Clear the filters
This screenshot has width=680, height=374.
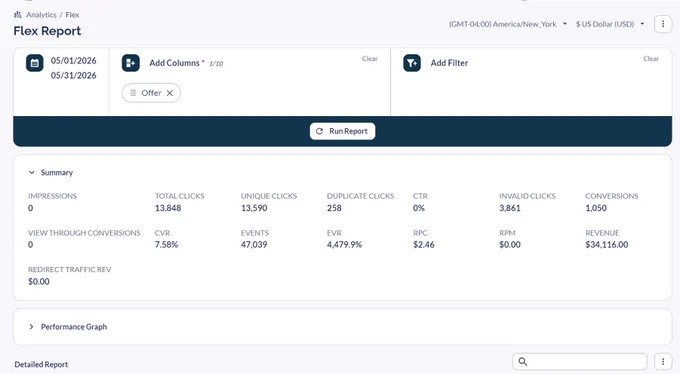(651, 59)
